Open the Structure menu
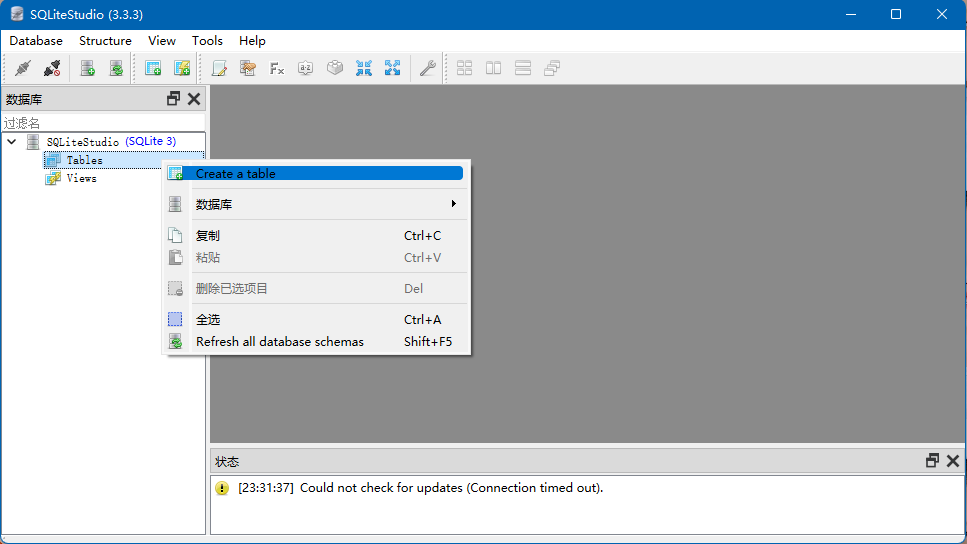The height and width of the screenshot is (544, 967). pos(105,41)
